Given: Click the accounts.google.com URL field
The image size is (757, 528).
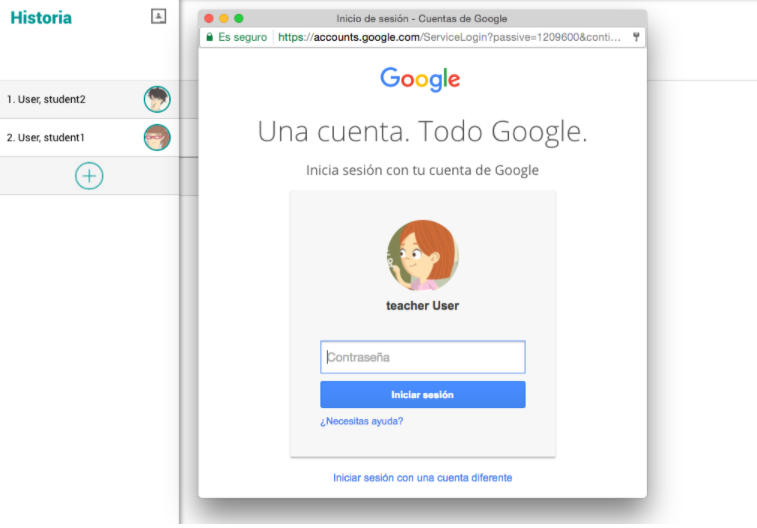Looking at the screenshot, I should coord(449,37).
